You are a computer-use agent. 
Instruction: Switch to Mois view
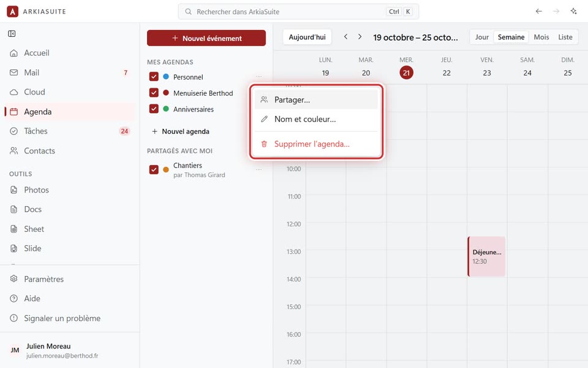[x=541, y=37]
